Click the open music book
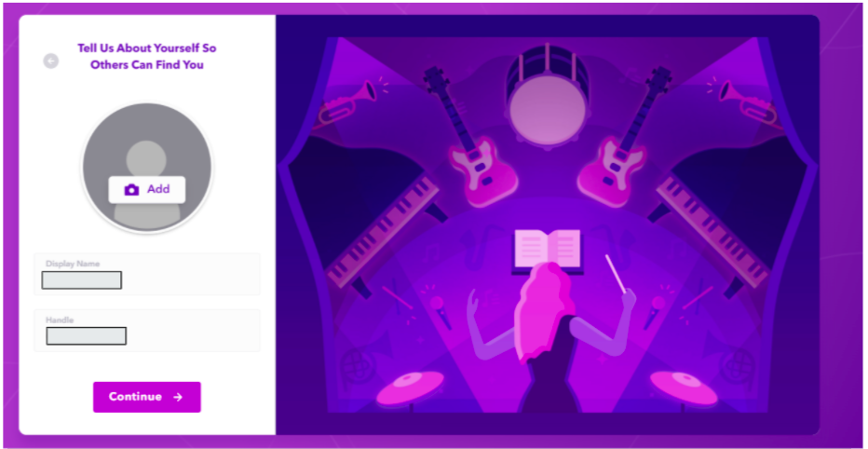The image size is (868, 449). coord(548,251)
